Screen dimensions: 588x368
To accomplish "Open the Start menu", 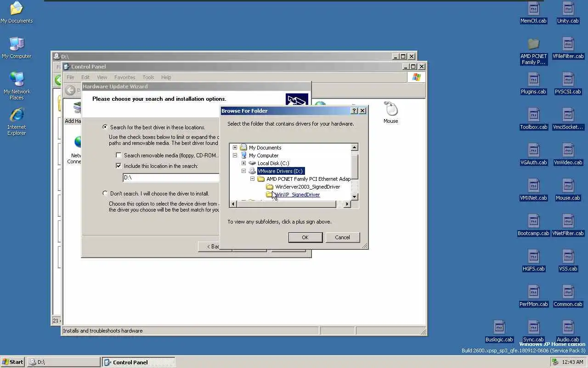I will coord(13,362).
